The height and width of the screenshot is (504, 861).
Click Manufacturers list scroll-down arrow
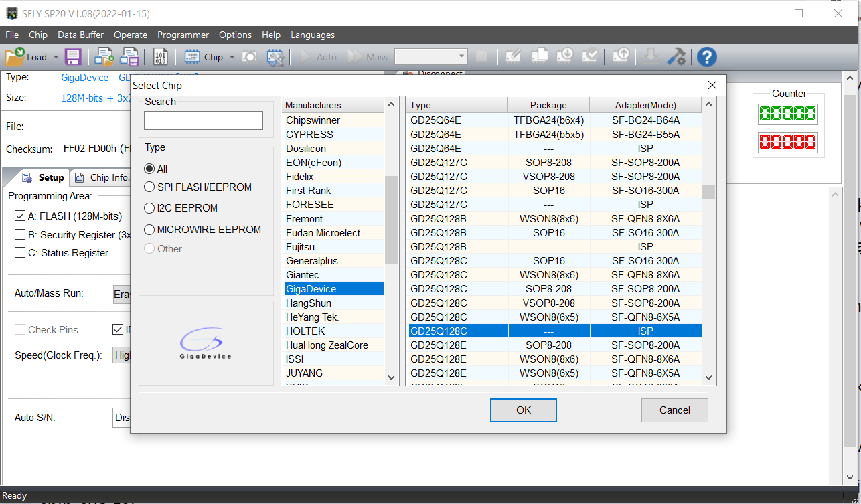pyautogui.click(x=392, y=378)
